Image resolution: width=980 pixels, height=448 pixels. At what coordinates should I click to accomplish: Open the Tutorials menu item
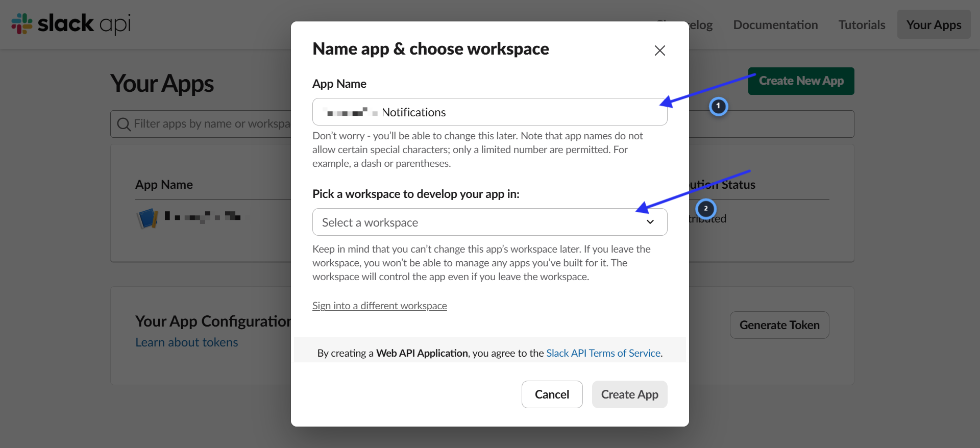tap(862, 24)
